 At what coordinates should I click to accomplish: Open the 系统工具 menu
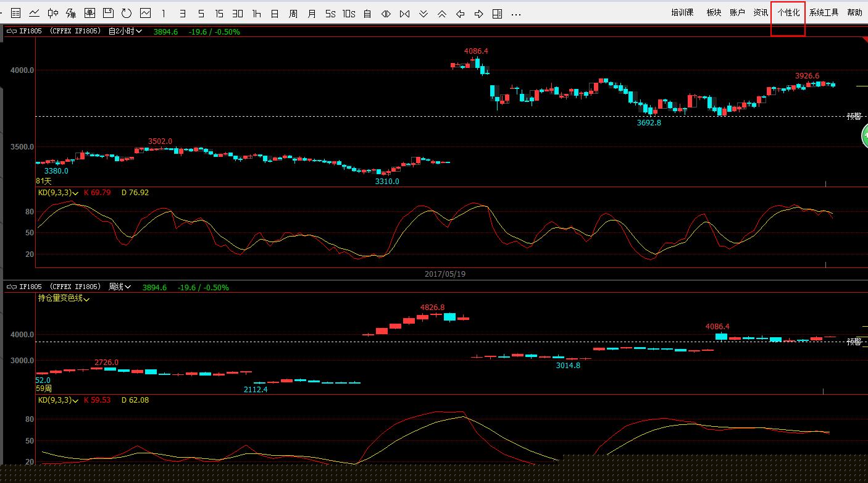824,13
